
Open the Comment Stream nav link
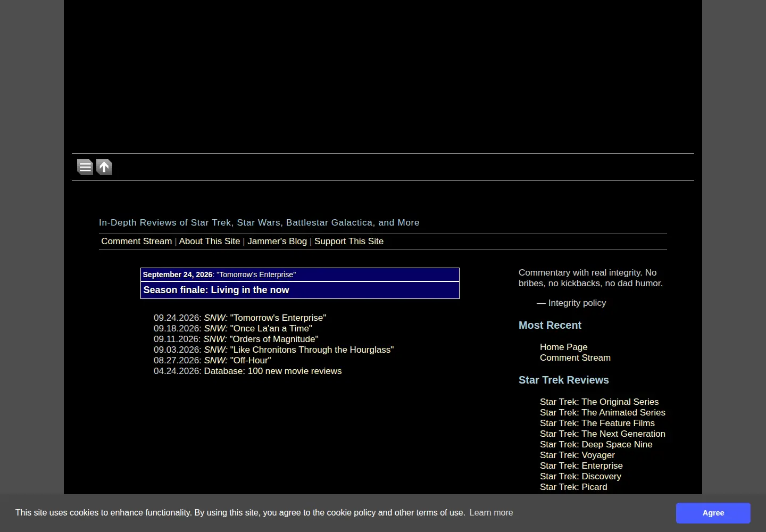click(137, 241)
